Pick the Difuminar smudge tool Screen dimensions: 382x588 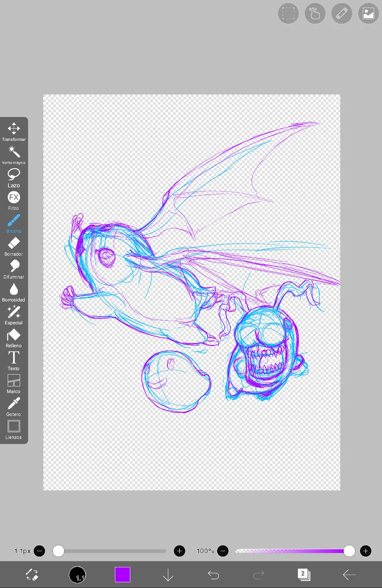14,269
